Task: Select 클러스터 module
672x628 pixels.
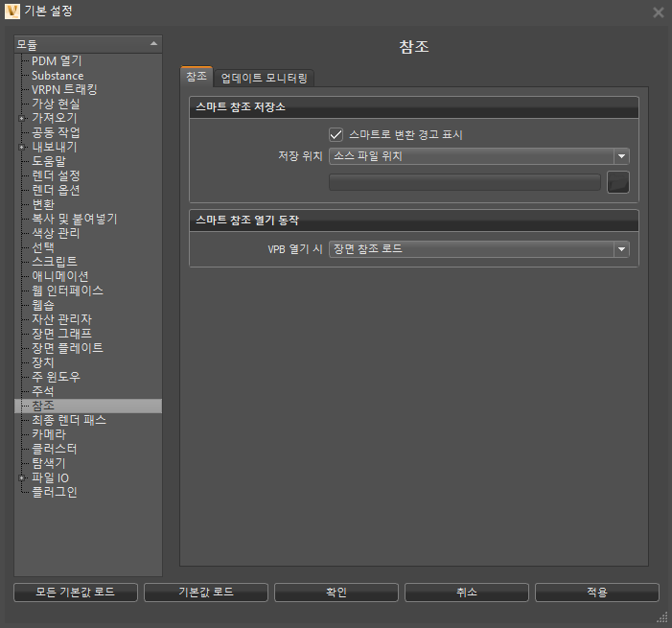Action: pyautogui.click(x=55, y=449)
